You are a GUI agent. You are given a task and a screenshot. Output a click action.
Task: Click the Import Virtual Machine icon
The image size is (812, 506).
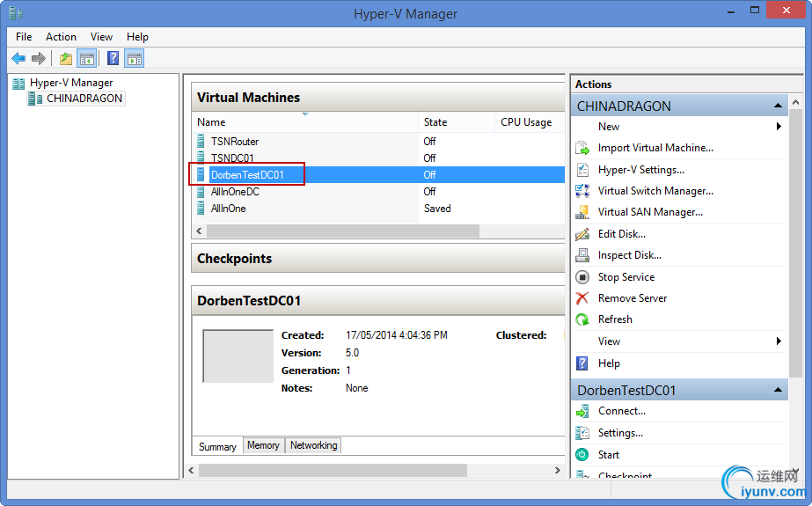[582, 148]
